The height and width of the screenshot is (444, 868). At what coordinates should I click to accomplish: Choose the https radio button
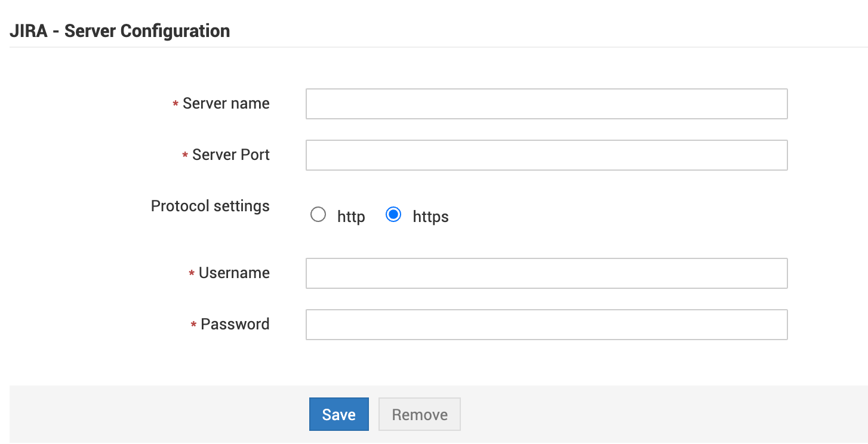(x=393, y=215)
